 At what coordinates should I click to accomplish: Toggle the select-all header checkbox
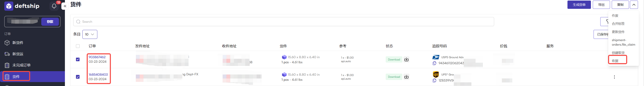(x=78, y=46)
